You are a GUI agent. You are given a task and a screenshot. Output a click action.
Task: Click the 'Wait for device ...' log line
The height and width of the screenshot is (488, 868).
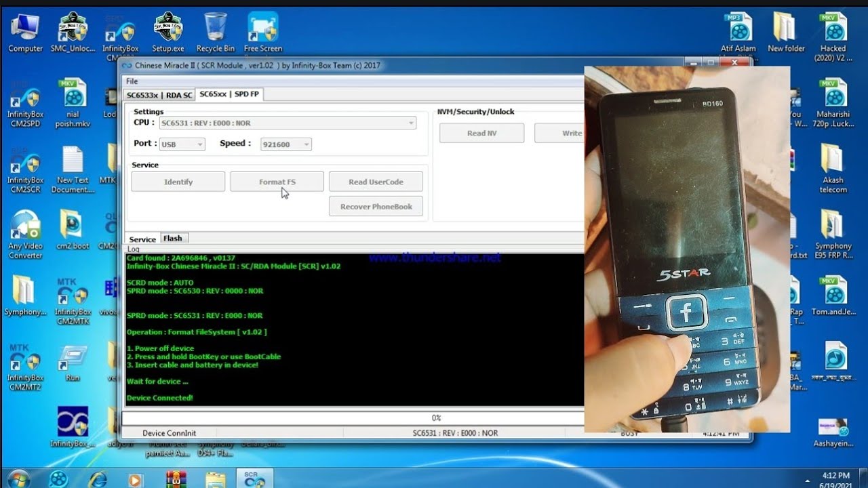point(157,382)
